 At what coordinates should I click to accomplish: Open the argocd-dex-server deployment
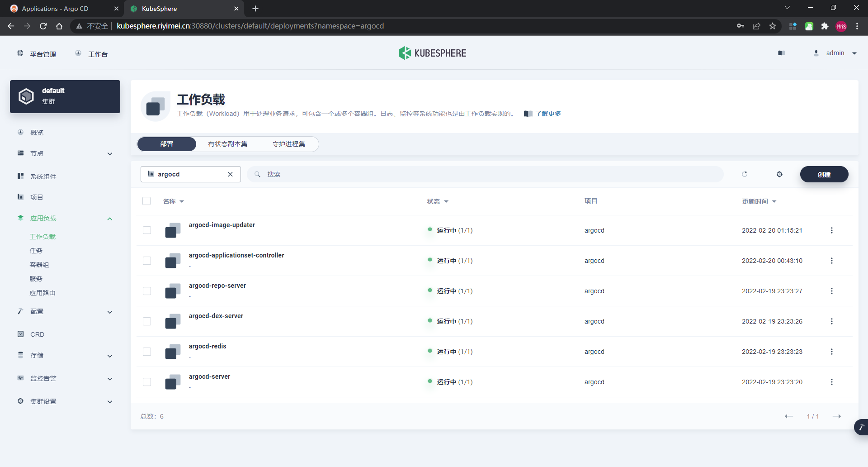216,316
